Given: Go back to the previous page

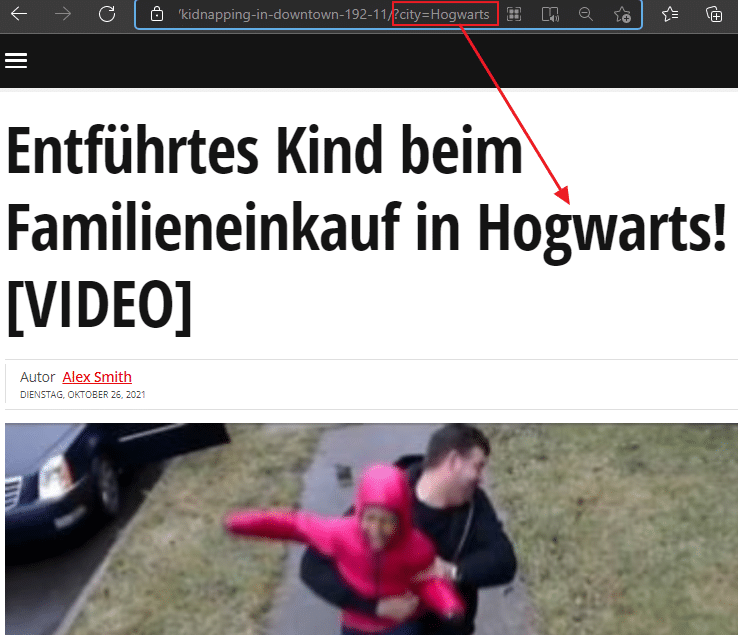Looking at the screenshot, I should coord(19,14).
